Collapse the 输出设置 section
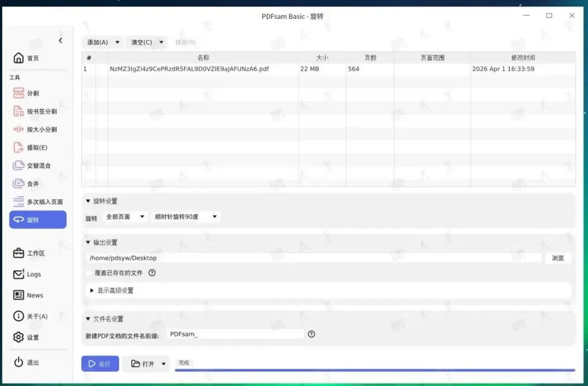The width and height of the screenshot is (588, 386). 88,242
